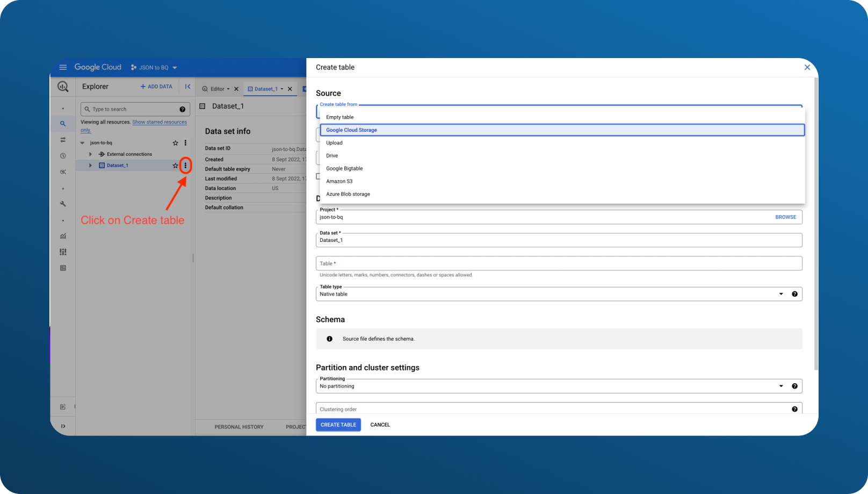The image size is (868, 494).
Task: Open the Google Cloud hamburger navigation menu
Action: 63,67
